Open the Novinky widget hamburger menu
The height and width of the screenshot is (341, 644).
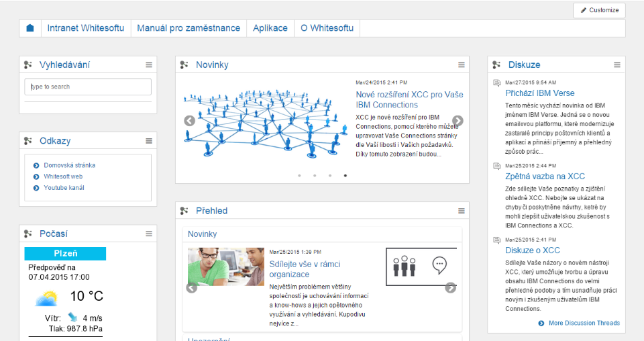462,65
